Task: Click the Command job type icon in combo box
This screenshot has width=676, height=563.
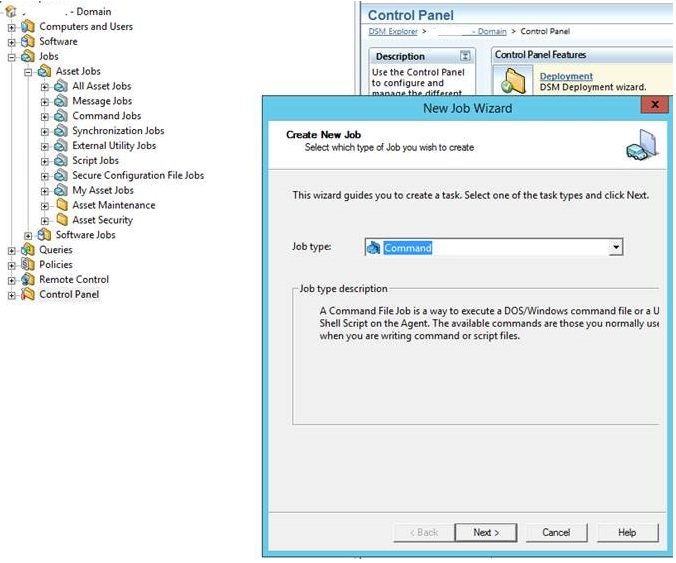Action: coord(373,247)
